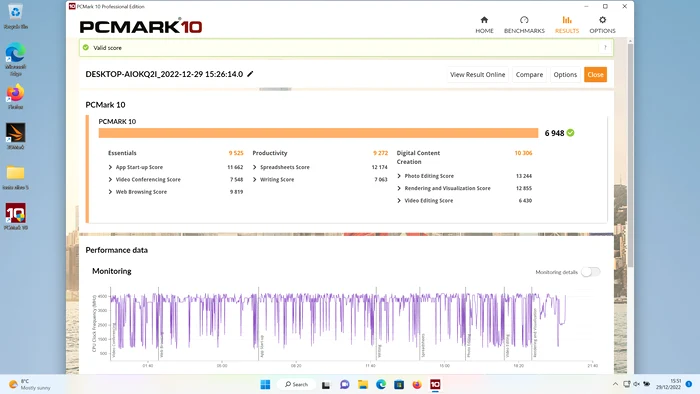
Task: Click the taskbar Search box
Action: coord(296,384)
